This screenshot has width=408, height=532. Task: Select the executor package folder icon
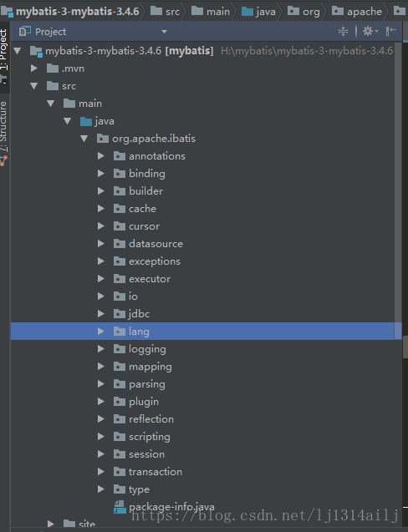click(x=120, y=279)
